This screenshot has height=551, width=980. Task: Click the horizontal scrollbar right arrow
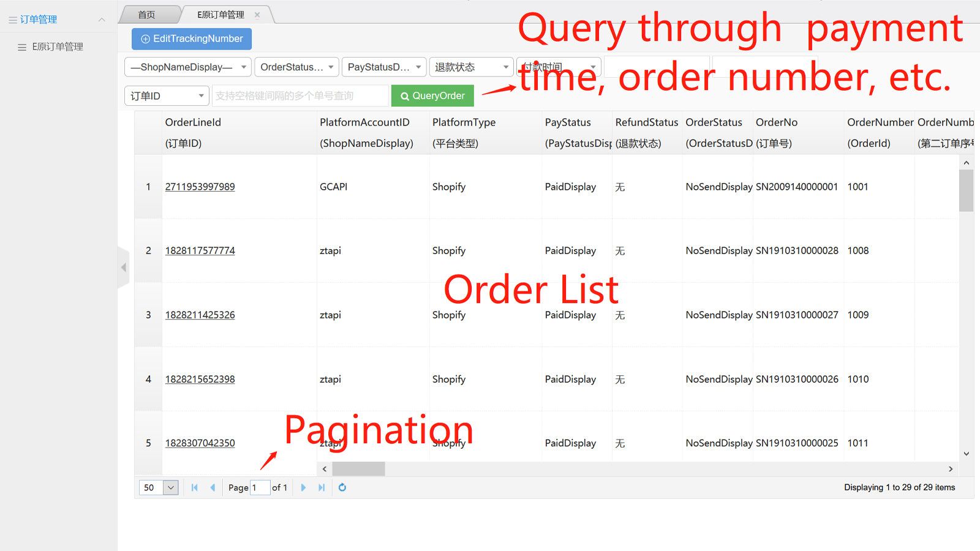(x=951, y=469)
